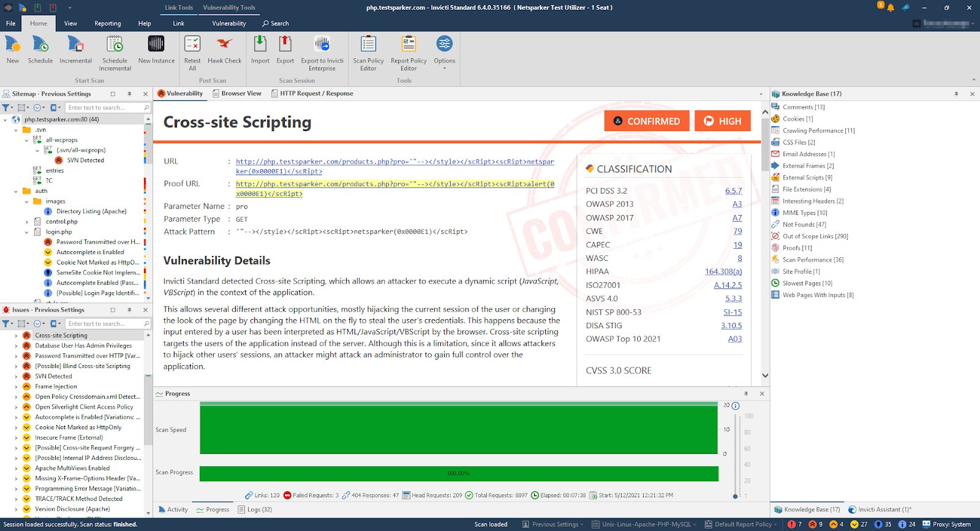Image resolution: width=980 pixels, height=531 pixels.
Task: Collapse the login.php tree node
Action: click(x=26, y=232)
